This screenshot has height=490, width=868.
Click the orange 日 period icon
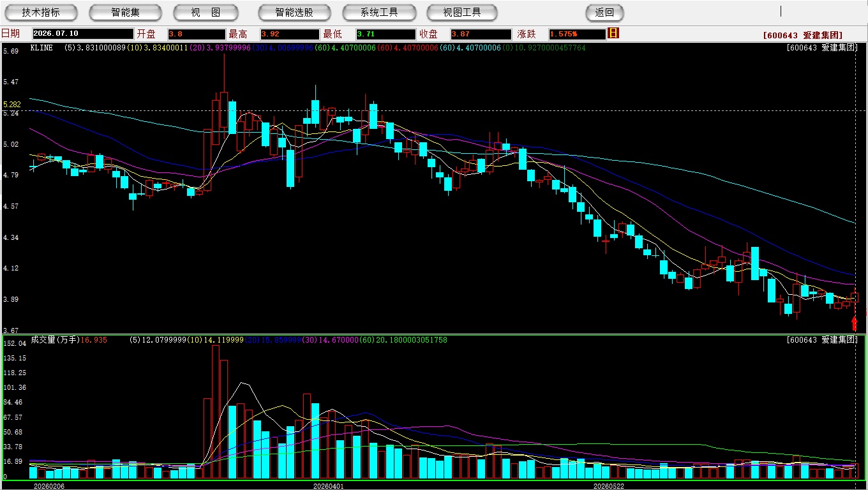(x=613, y=33)
